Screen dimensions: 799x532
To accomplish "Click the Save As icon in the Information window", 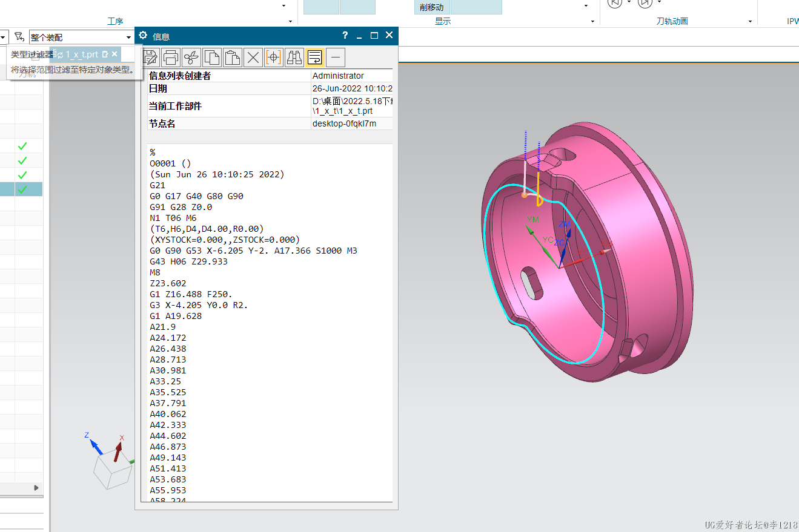I will [150, 57].
